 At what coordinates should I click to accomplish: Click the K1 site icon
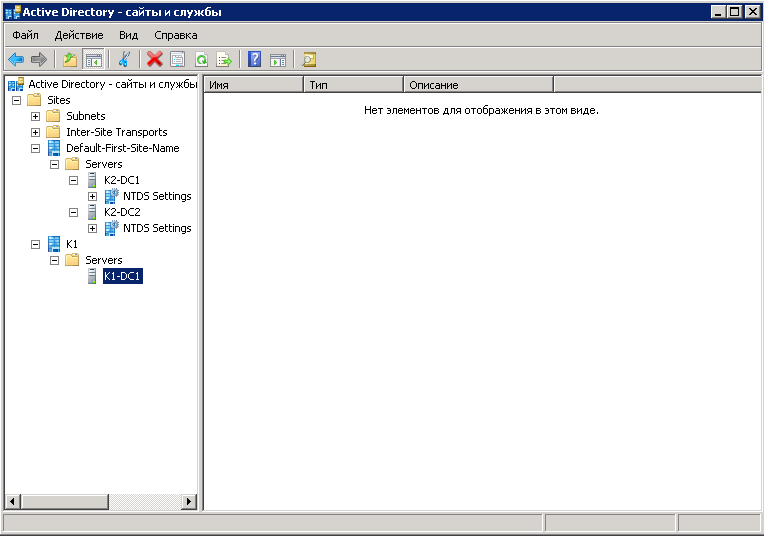pos(54,244)
